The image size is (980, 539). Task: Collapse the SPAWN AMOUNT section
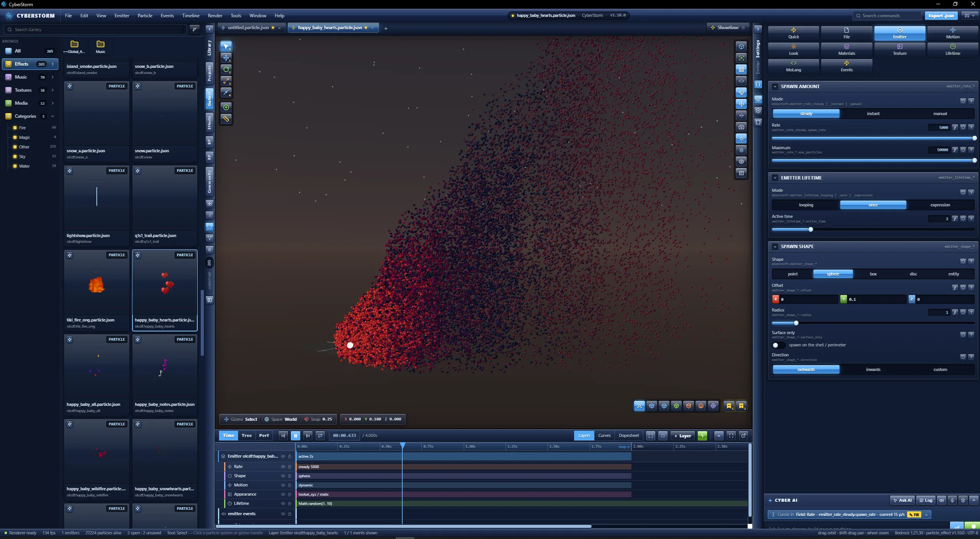click(775, 87)
